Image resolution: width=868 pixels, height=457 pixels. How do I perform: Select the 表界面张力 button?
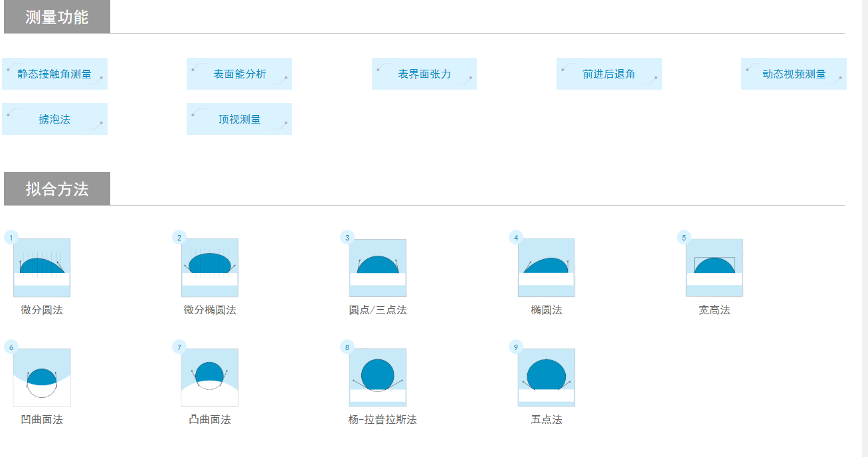coord(424,74)
